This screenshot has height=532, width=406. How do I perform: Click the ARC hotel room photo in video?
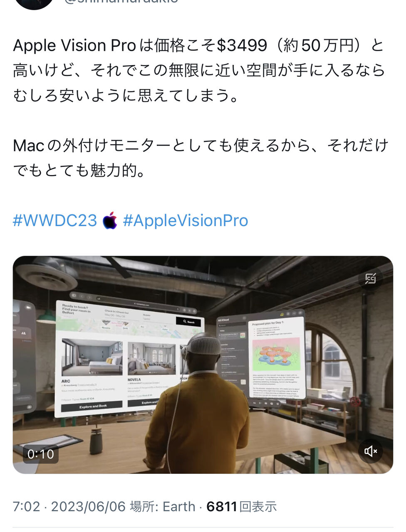92,357
